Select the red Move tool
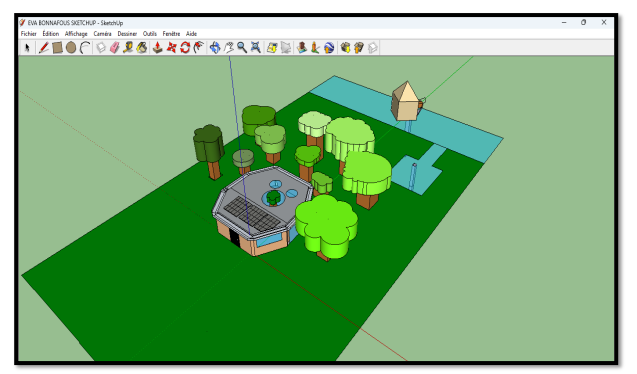This screenshot has width=637, height=374. click(x=171, y=48)
